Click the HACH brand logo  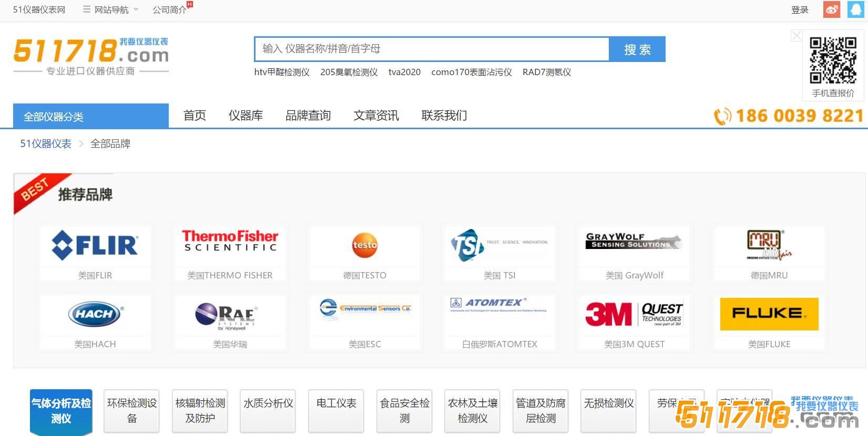pyautogui.click(x=95, y=314)
